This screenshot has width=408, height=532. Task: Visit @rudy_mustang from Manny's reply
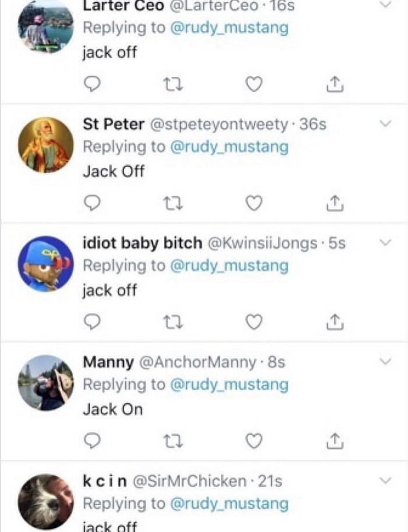[229, 384]
